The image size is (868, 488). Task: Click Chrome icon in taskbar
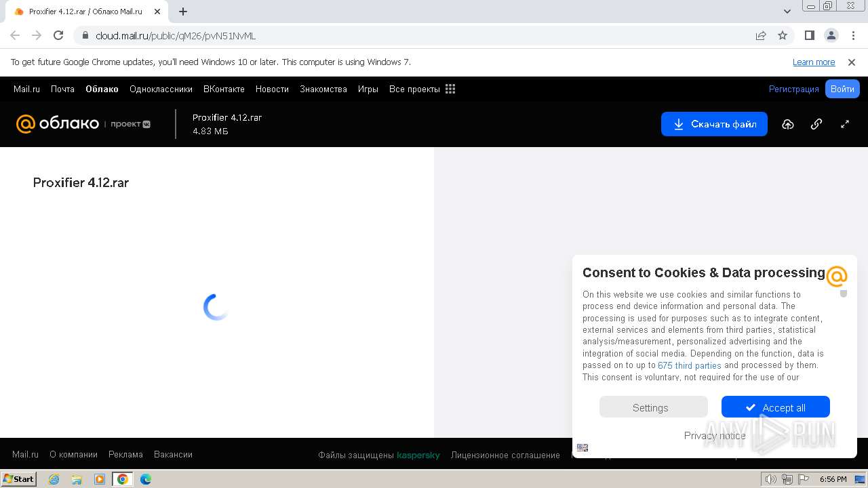123,479
